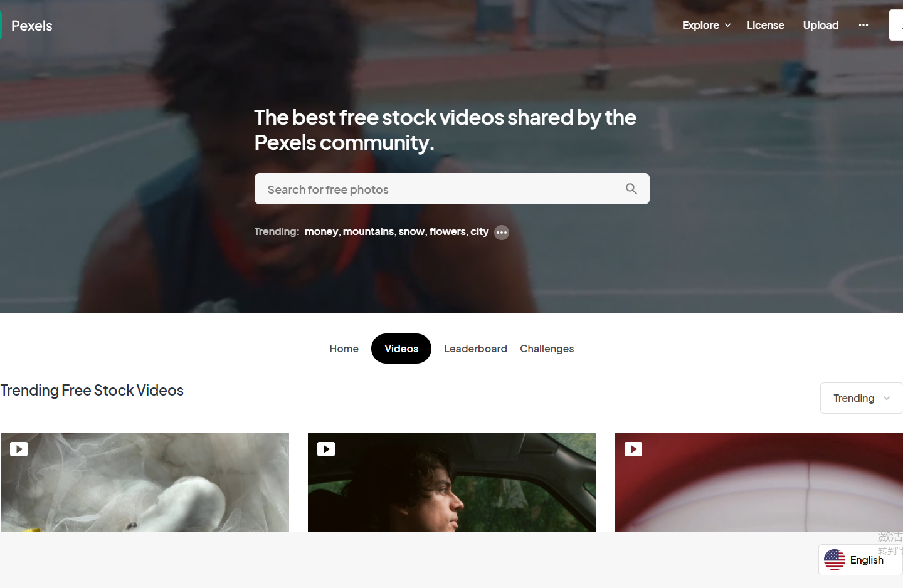
Task: Select the trending term mountains
Action: coord(368,231)
